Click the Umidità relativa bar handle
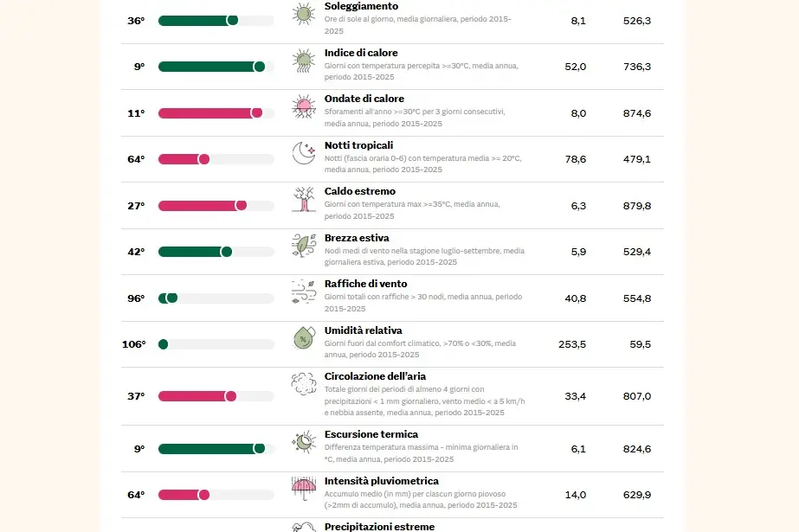 click(163, 344)
